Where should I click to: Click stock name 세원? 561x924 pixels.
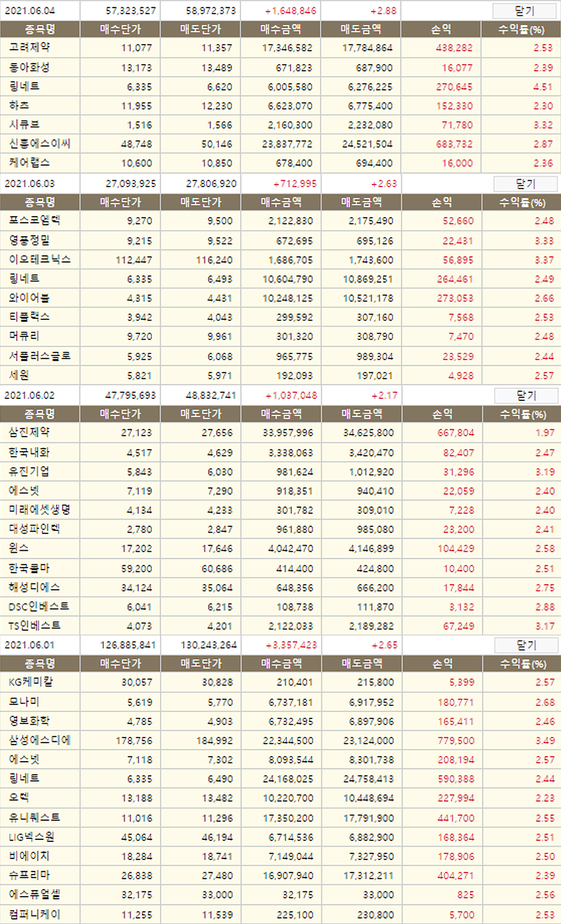[19, 375]
